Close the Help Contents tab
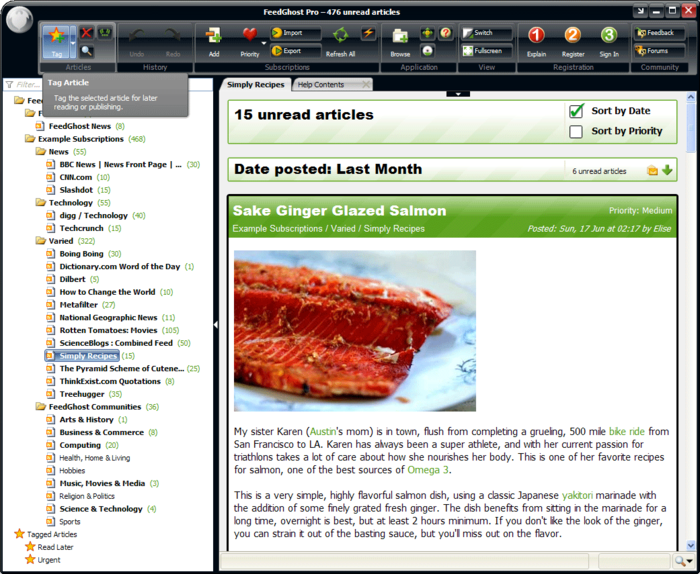 (366, 84)
